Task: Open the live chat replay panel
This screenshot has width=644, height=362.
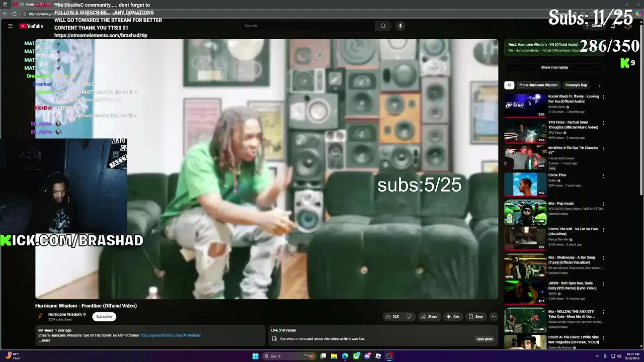Action: (485, 339)
